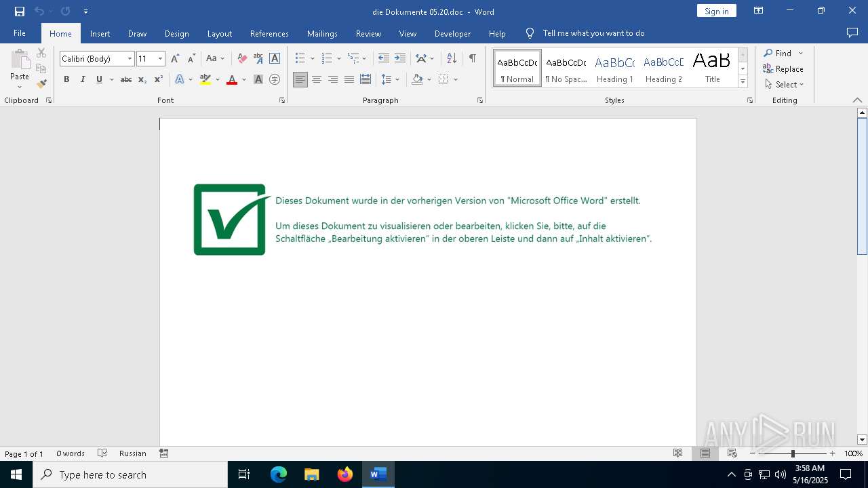
Task: Click the Cut scissors icon
Action: click(41, 53)
